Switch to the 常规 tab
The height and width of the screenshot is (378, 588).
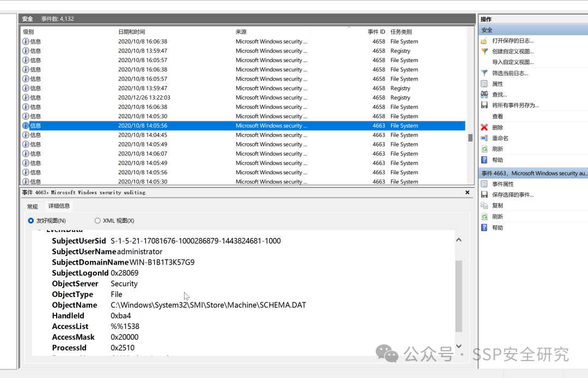tap(32, 206)
